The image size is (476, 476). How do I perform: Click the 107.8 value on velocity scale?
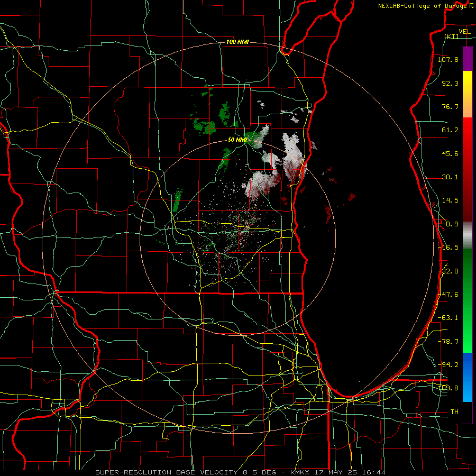tap(448, 59)
